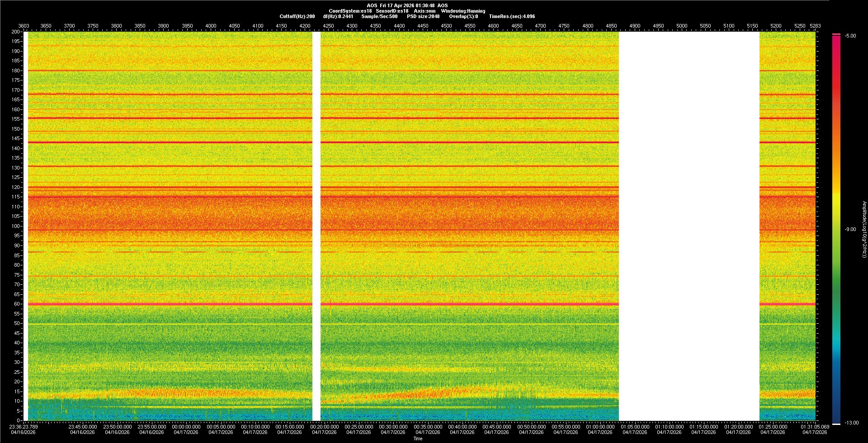Click the -5.00 colorbar maximum label

point(850,36)
